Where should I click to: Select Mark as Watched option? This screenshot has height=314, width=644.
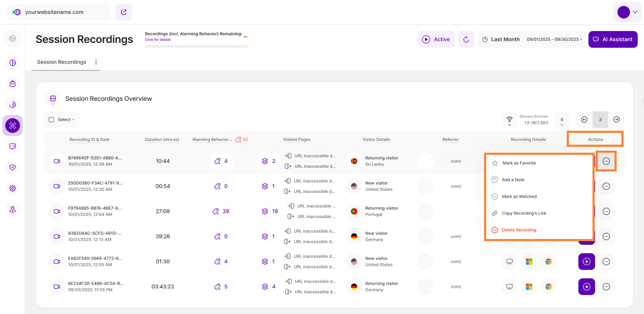click(x=519, y=197)
